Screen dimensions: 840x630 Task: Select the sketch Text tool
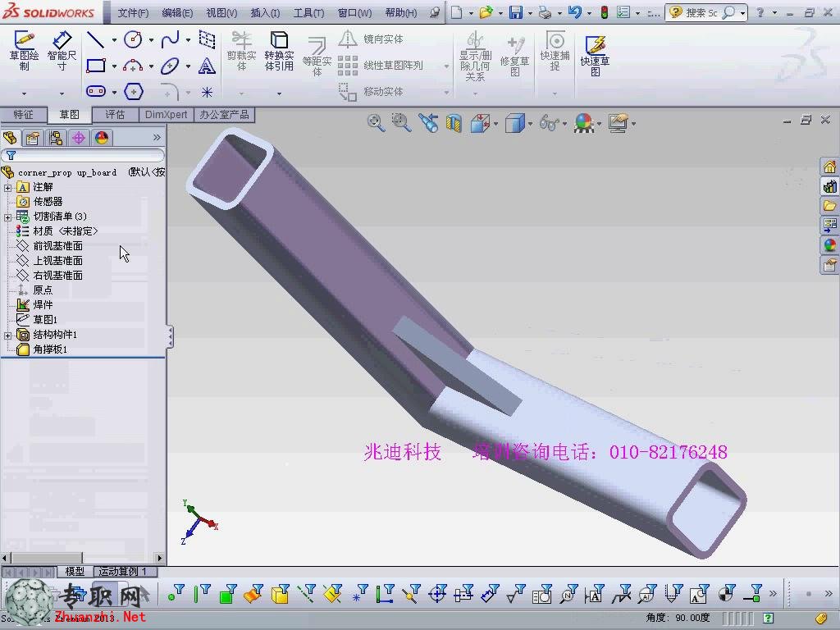tap(207, 66)
